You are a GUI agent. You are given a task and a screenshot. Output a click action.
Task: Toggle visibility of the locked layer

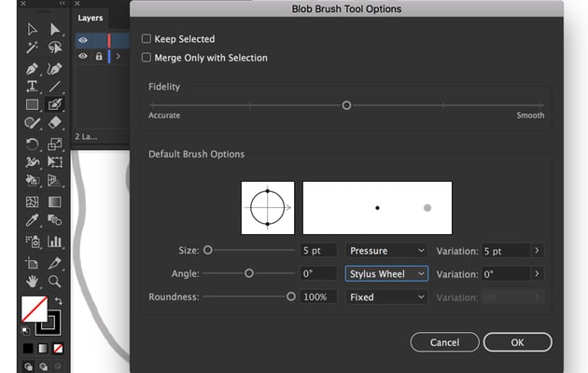[x=83, y=56]
